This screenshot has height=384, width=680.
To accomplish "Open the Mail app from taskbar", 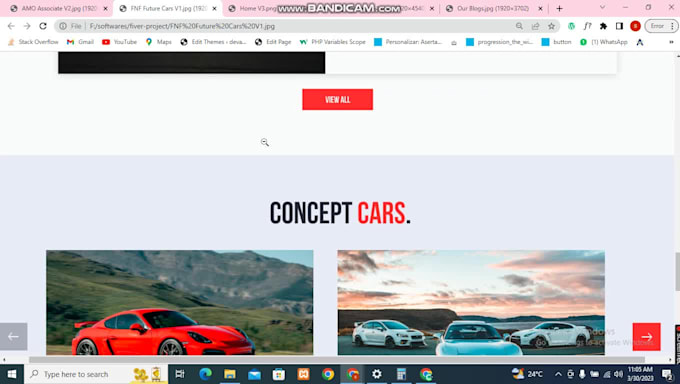I will pyautogui.click(x=254, y=374).
